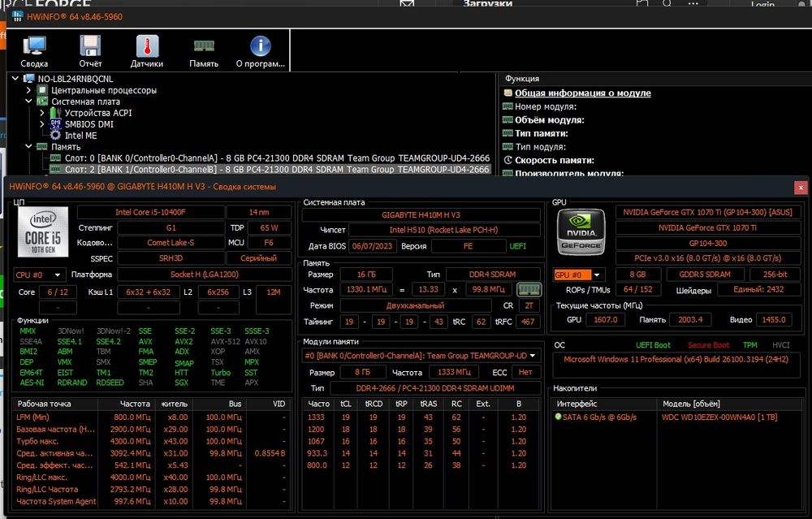
Task: Click the Intel H510 chipset value
Action: pos(444,230)
